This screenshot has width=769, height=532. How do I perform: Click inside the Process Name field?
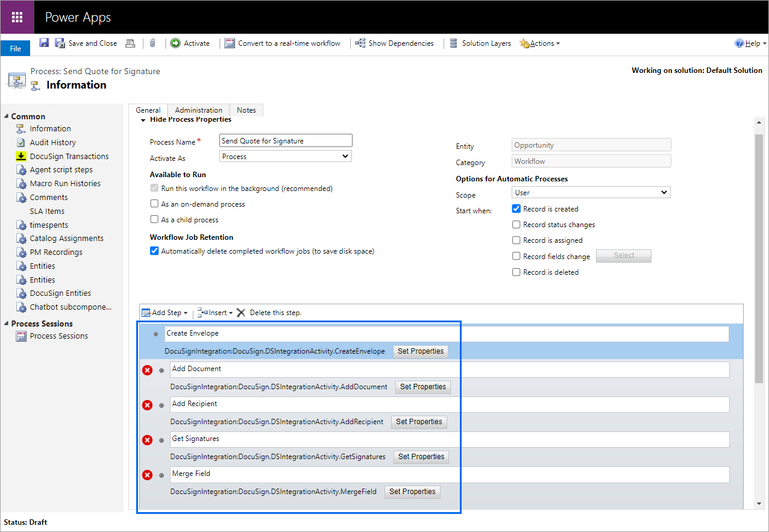coord(285,140)
